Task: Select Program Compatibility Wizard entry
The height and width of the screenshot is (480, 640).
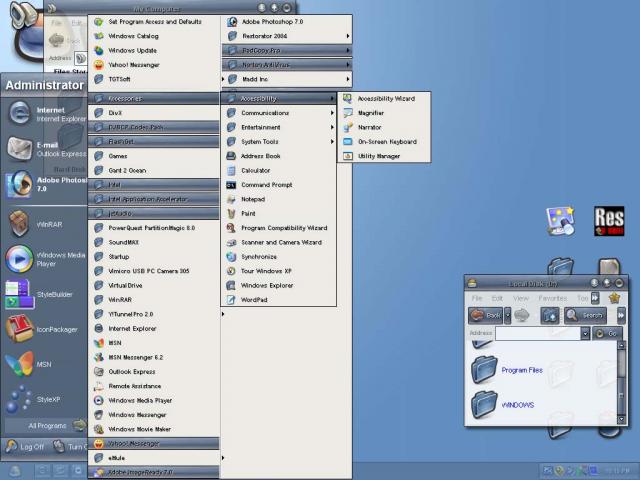Action: click(278, 228)
